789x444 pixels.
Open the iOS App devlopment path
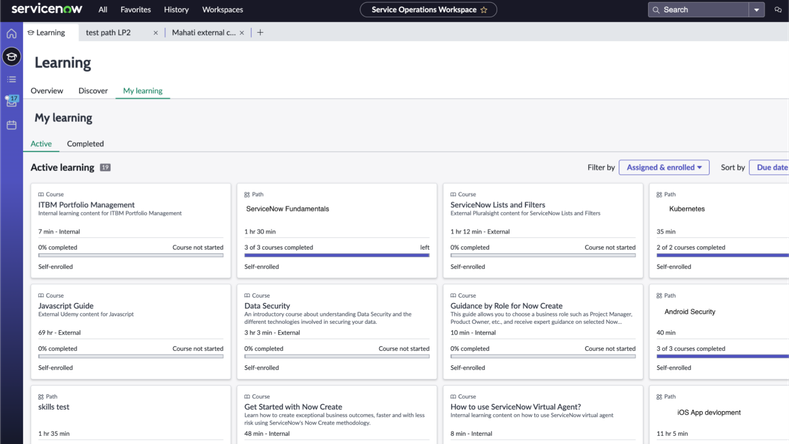709,412
